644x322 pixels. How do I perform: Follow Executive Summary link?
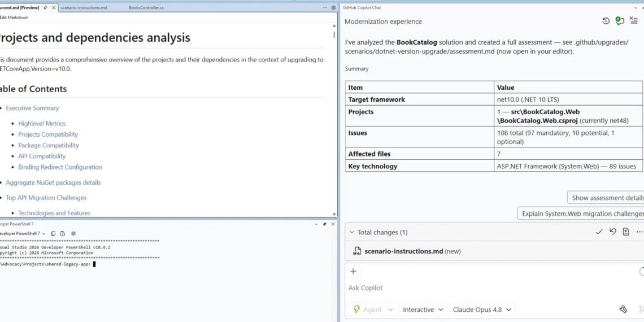tap(32, 108)
